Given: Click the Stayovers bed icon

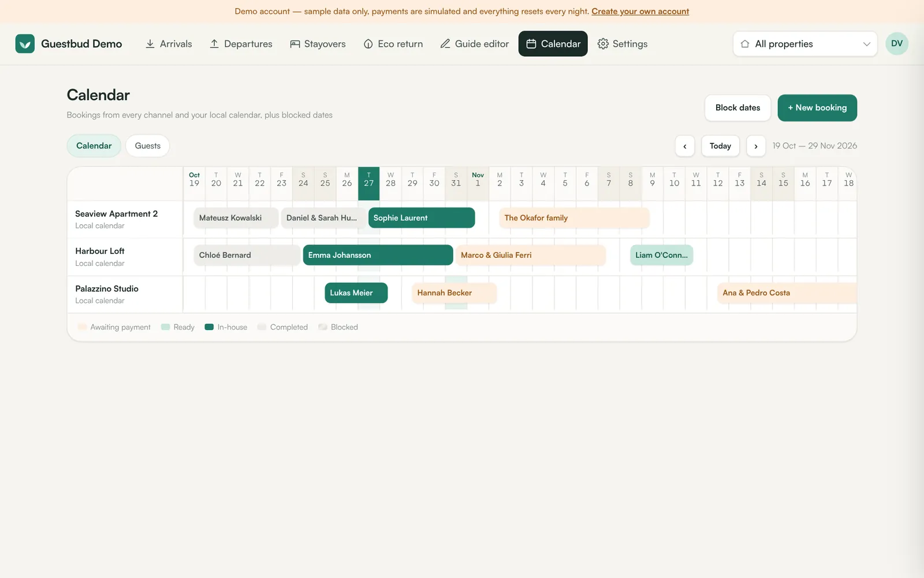Looking at the screenshot, I should pos(295,44).
